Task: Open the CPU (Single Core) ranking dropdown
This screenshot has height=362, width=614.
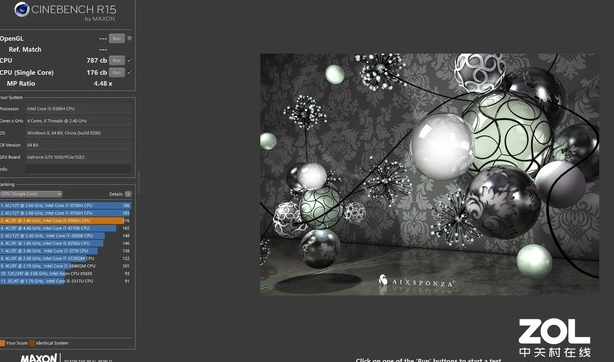Action: pos(31,194)
